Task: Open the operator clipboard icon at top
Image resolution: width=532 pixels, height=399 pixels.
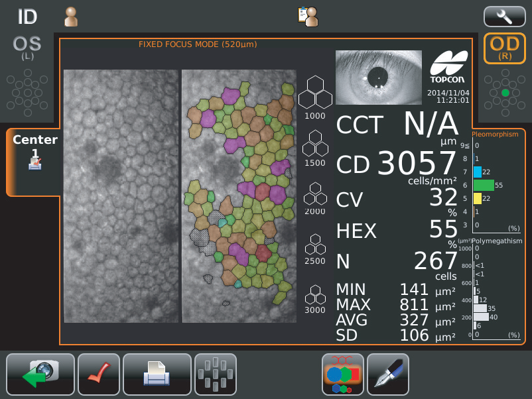Action: (308, 17)
